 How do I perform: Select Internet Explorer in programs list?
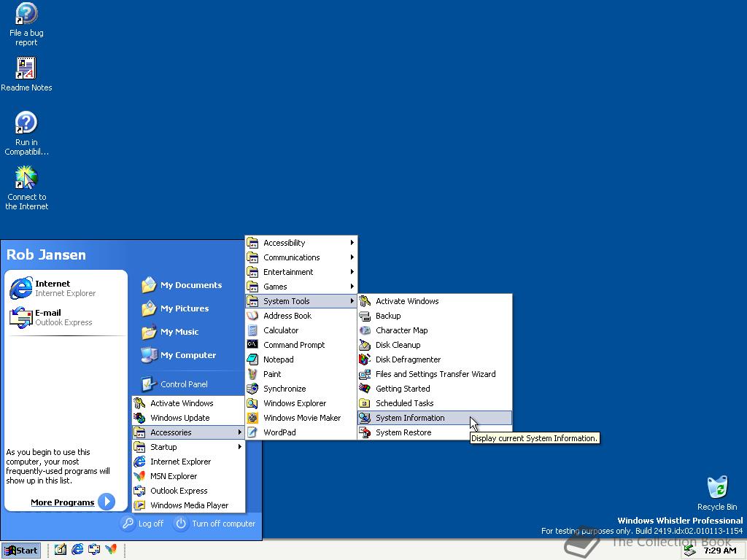click(188, 462)
